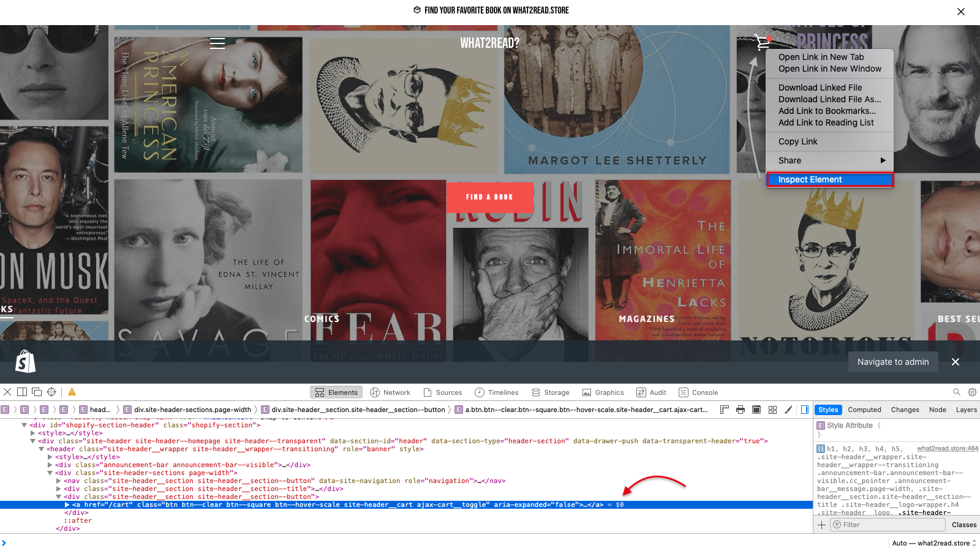Collapse the shopify-section-header div node
This screenshot has height=551, width=980.
(24, 425)
